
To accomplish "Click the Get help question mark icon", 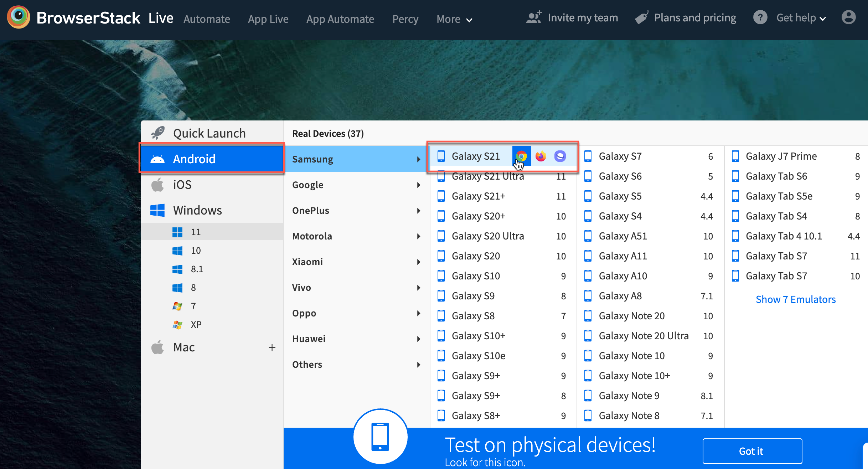I will pos(760,17).
